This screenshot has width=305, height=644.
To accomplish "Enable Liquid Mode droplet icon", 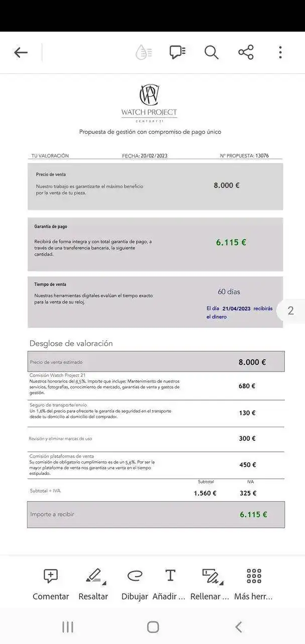I will [x=144, y=52].
